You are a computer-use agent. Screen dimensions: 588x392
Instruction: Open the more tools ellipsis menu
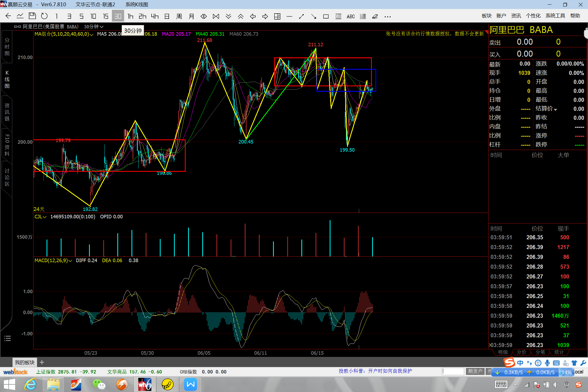click(388, 17)
